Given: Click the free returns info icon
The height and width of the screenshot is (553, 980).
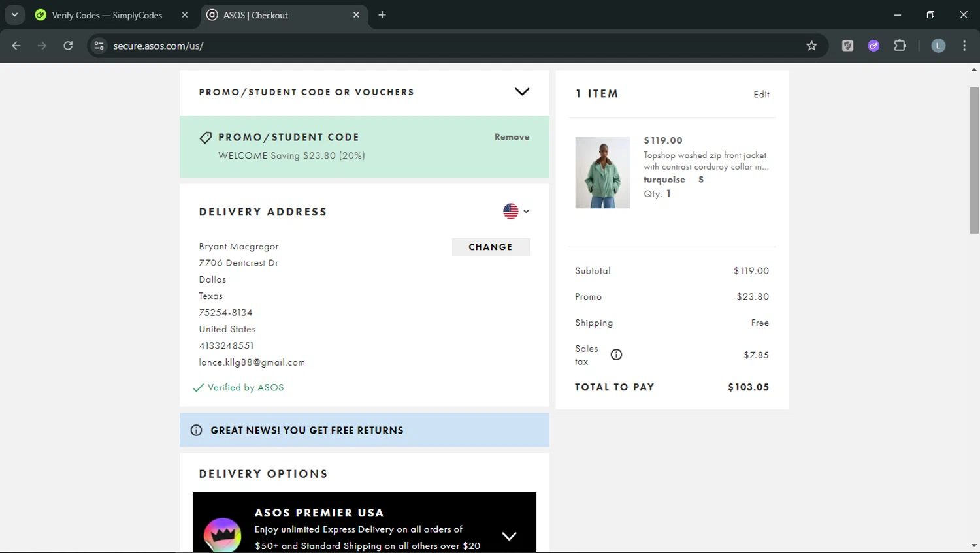Looking at the screenshot, I should [196, 430].
